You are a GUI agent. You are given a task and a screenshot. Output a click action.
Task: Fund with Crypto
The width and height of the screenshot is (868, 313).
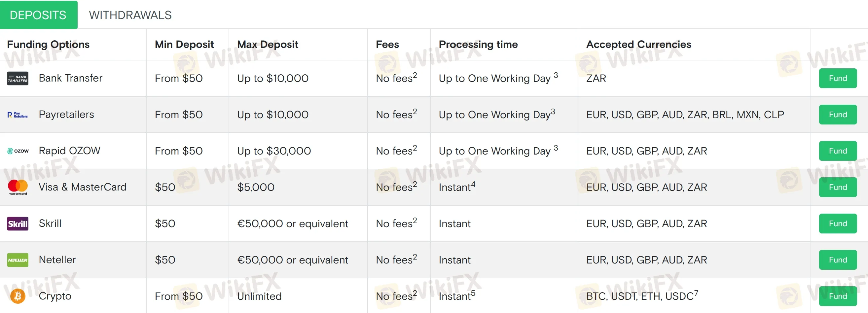838,296
